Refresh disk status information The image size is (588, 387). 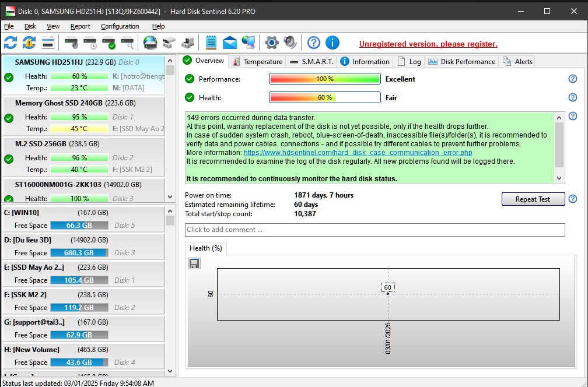click(10, 42)
